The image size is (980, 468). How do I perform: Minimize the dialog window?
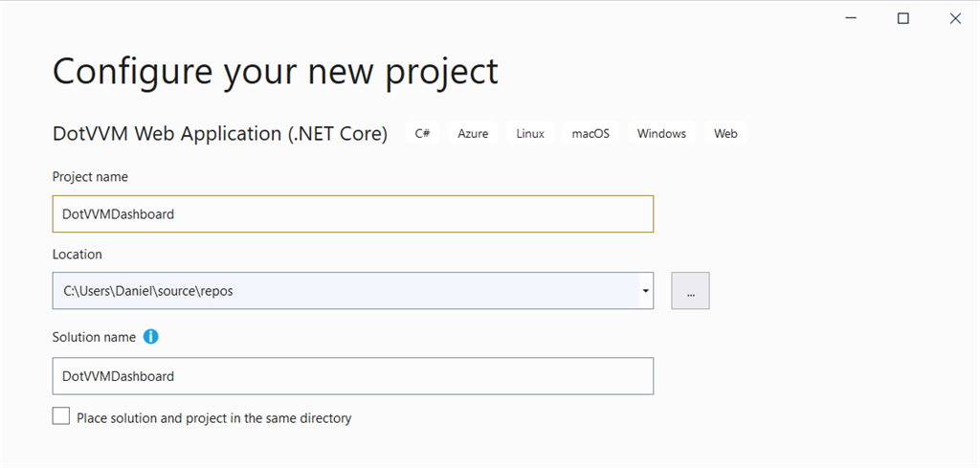(851, 19)
